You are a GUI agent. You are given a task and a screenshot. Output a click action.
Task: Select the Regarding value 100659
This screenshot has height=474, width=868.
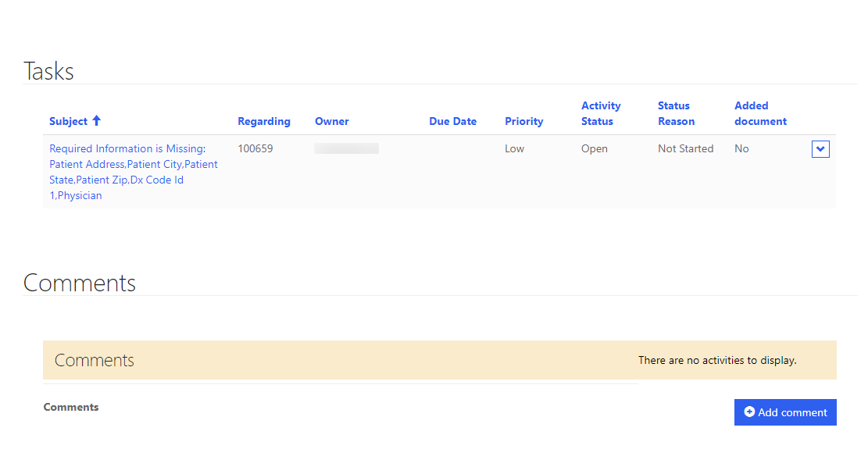tap(255, 148)
